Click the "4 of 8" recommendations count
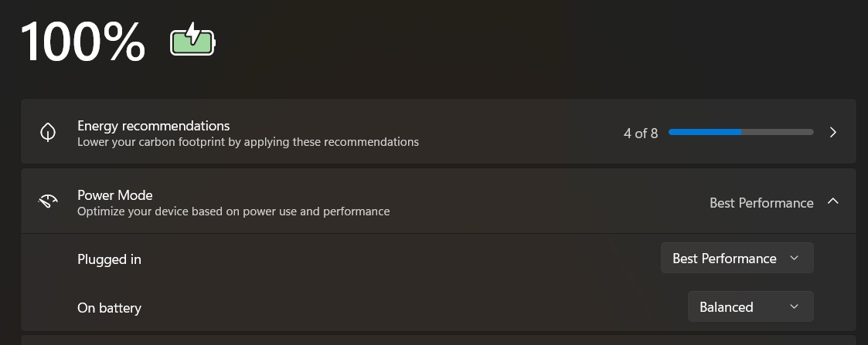Viewport: 868px width, 345px height. 640,134
